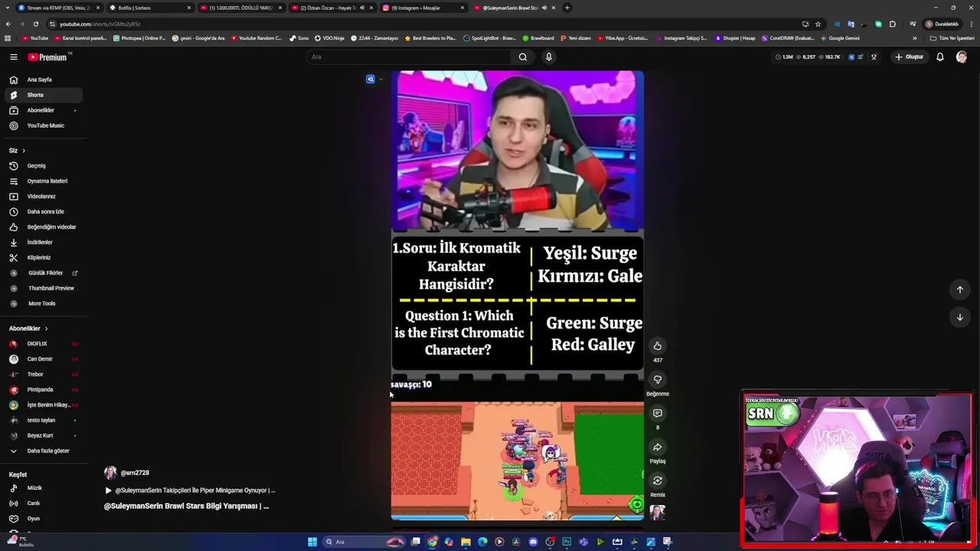Bookmark this page with the star icon

(x=818, y=24)
